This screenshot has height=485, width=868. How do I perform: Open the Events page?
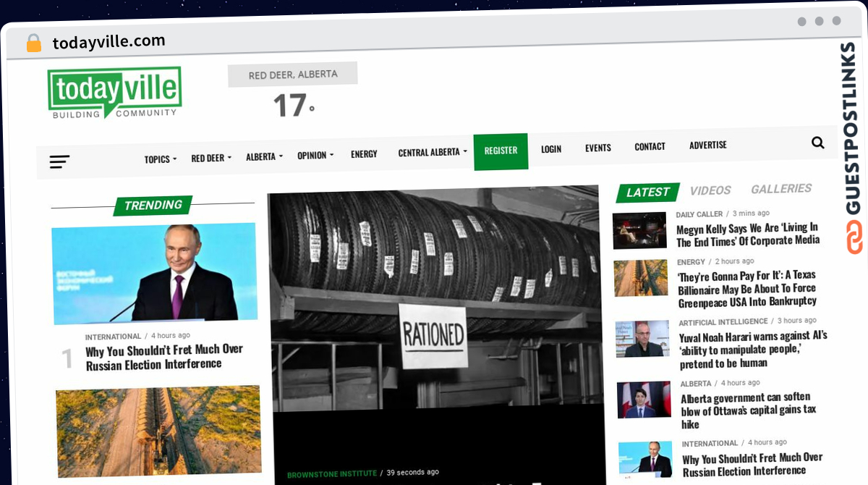(x=598, y=148)
